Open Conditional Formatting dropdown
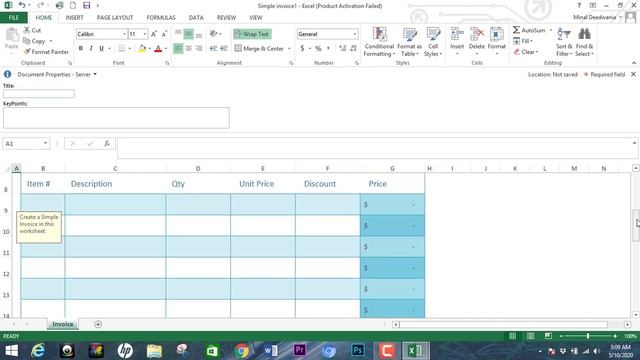Viewport: 640px width, 360px height. point(379,42)
